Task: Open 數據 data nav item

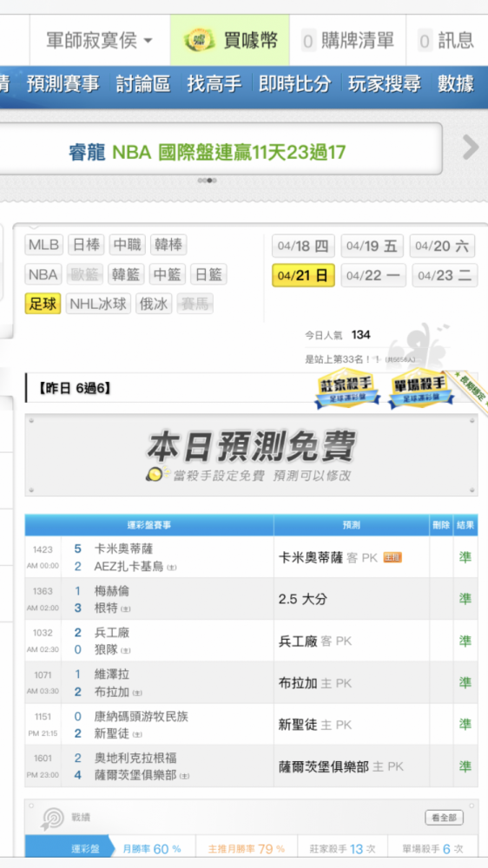Action: [456, 84]
